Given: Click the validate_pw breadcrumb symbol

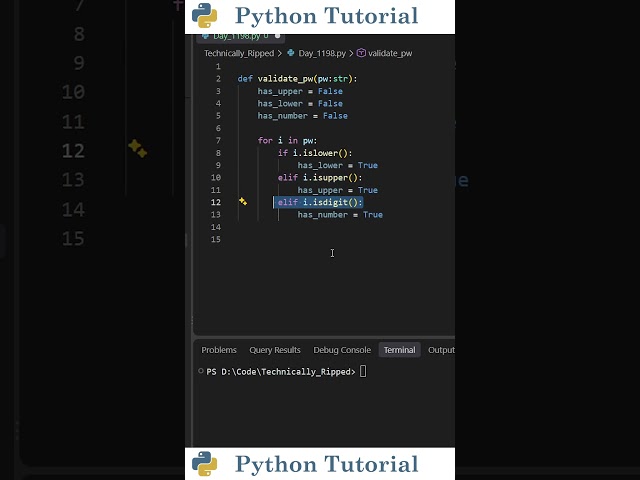Looking at the screenshot, I should (x=390, y=53).
